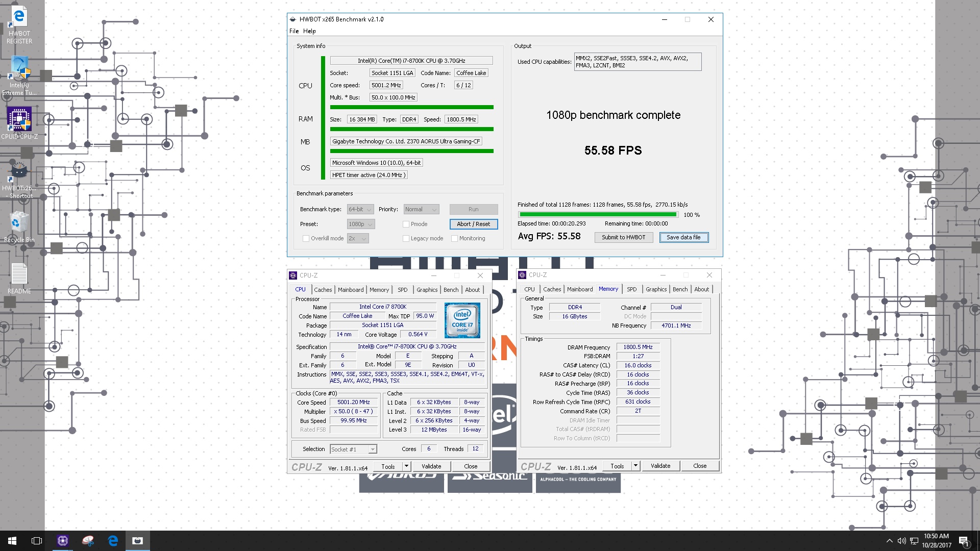Viewport: 980px width, 551px height.
Task: Open the File menu
Action: click(x=294, y=31)
